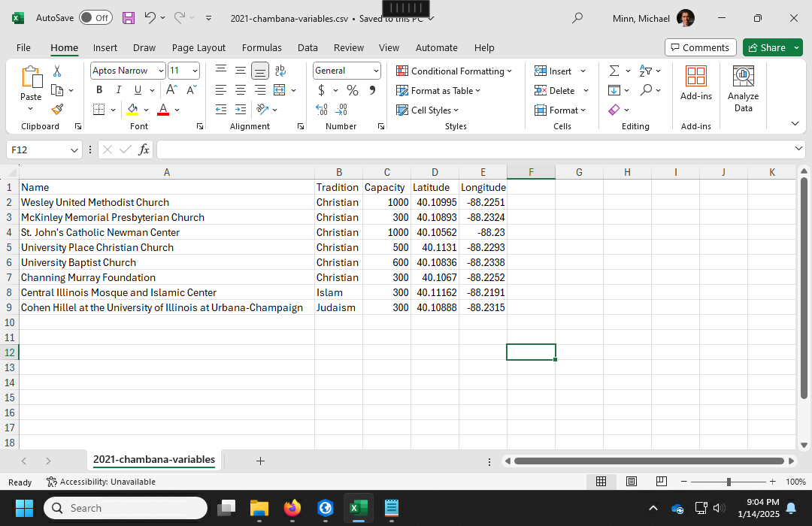Decrease indent in Alignment group
Image resolution: width=812 pixels, height=526 pixels.
(220, 109)
